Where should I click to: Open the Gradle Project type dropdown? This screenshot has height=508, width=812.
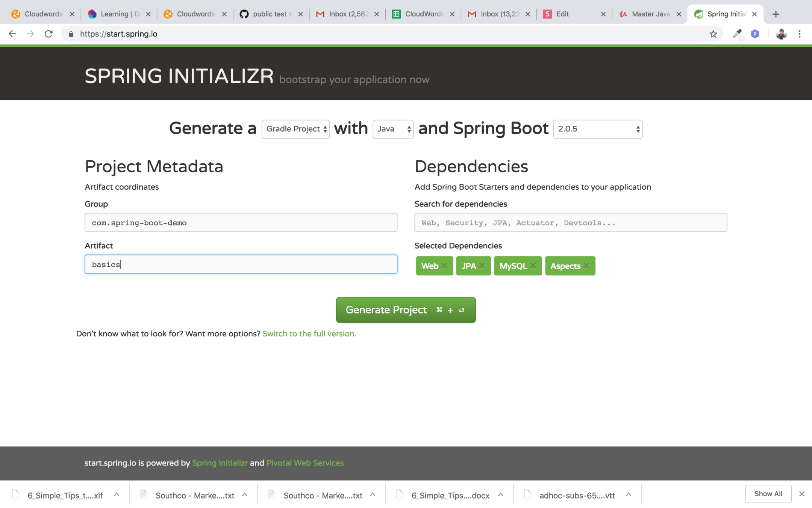(295, 129)
